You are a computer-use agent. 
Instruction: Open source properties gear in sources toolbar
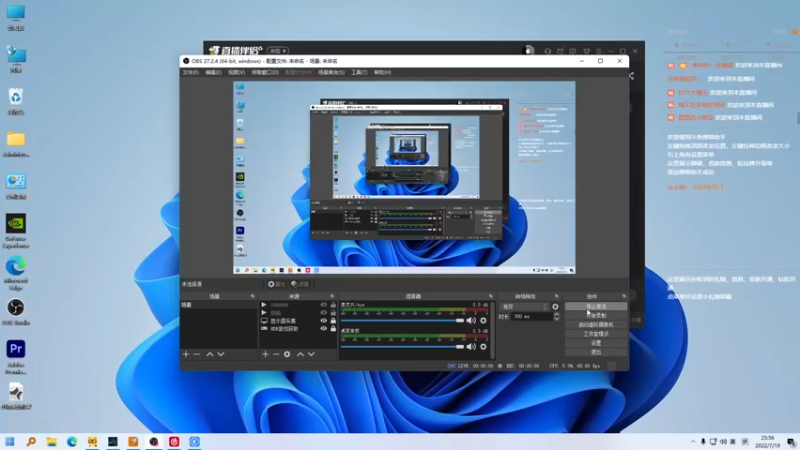point(287,354)
